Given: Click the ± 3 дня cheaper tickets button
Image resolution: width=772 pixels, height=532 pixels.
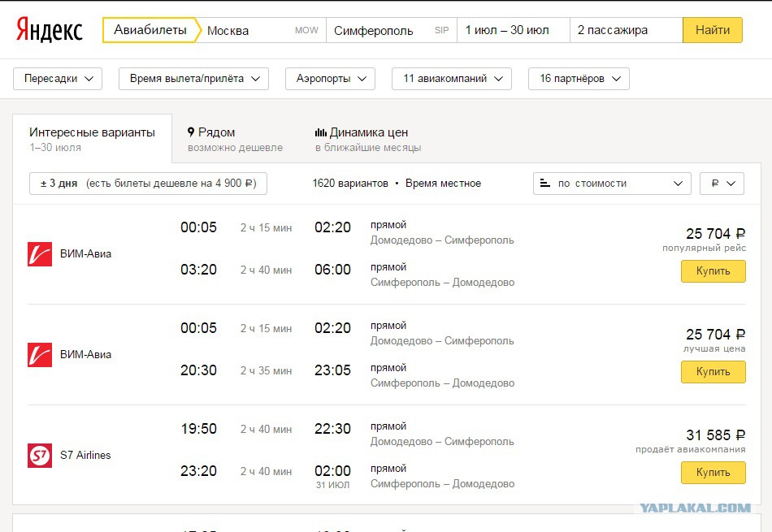Looking at the screenshot, I should coord(148,184).
